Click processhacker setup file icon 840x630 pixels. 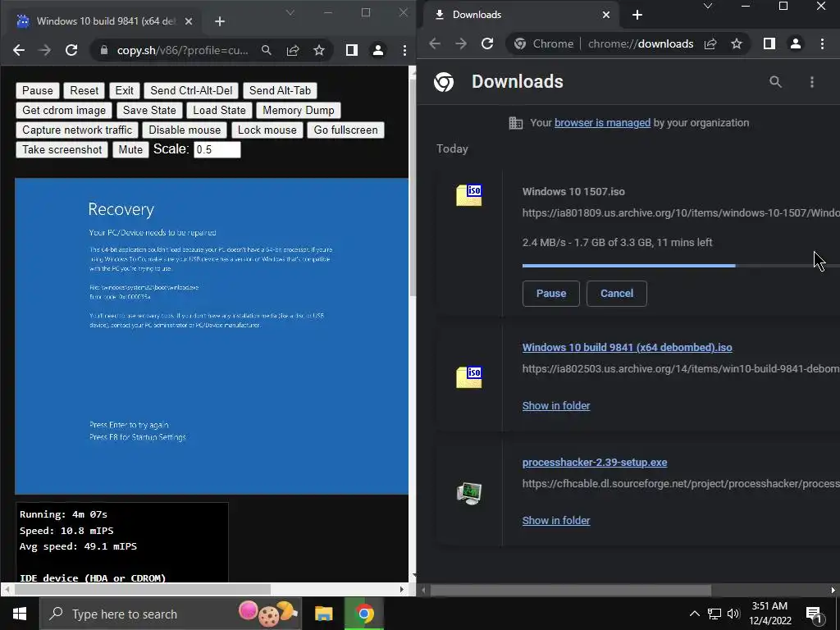(x=468, y=493)
